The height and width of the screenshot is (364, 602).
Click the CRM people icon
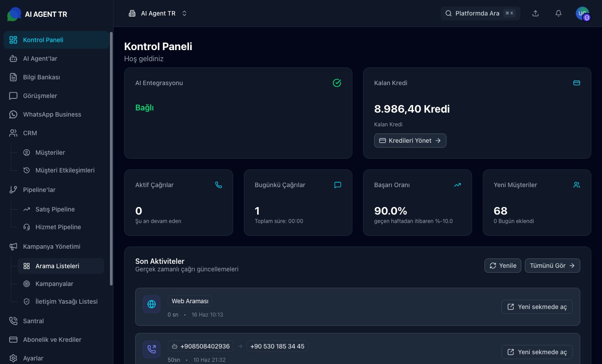pos(13,133)
